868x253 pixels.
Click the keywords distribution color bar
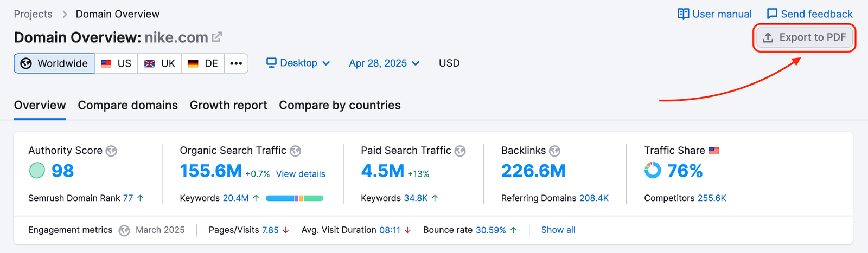[x=295, y=198]
